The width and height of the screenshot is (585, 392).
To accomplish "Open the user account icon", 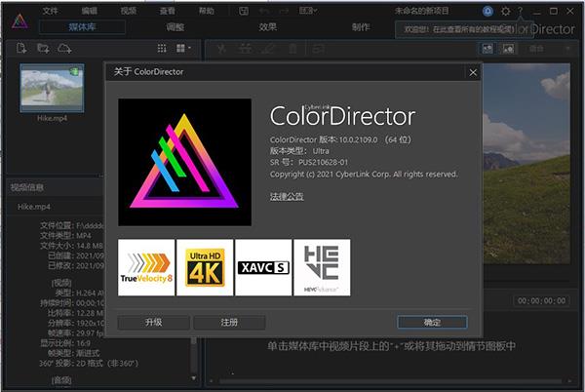I will pos(487,11).
